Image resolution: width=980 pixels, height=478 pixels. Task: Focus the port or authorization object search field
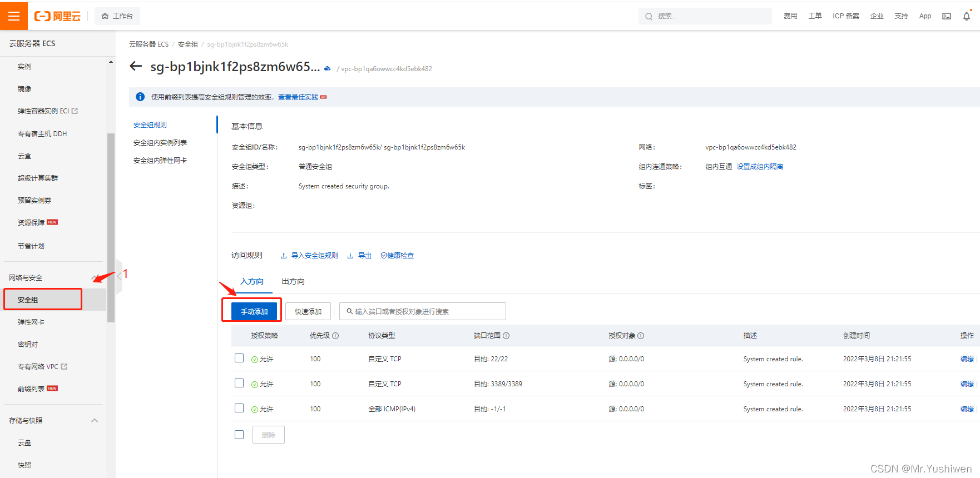coord(423,311)
